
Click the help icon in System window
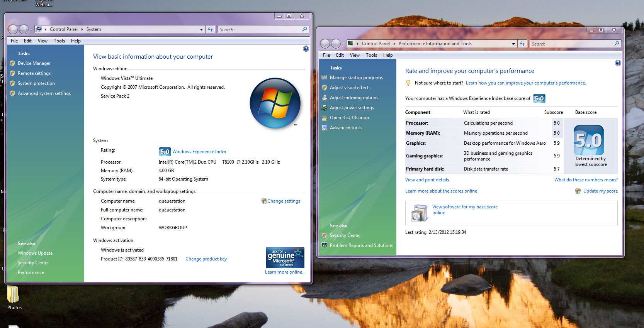(306, 49)
